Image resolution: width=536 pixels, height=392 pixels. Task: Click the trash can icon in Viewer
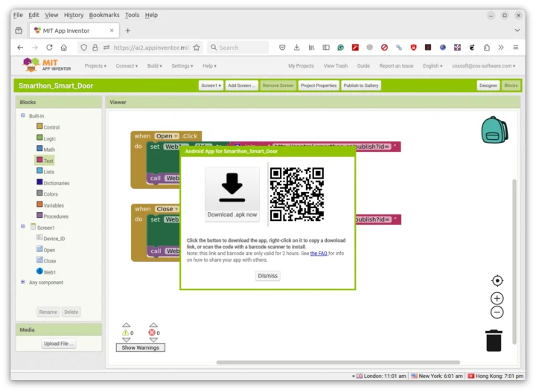pyautogui.click(x=494, y=341)
